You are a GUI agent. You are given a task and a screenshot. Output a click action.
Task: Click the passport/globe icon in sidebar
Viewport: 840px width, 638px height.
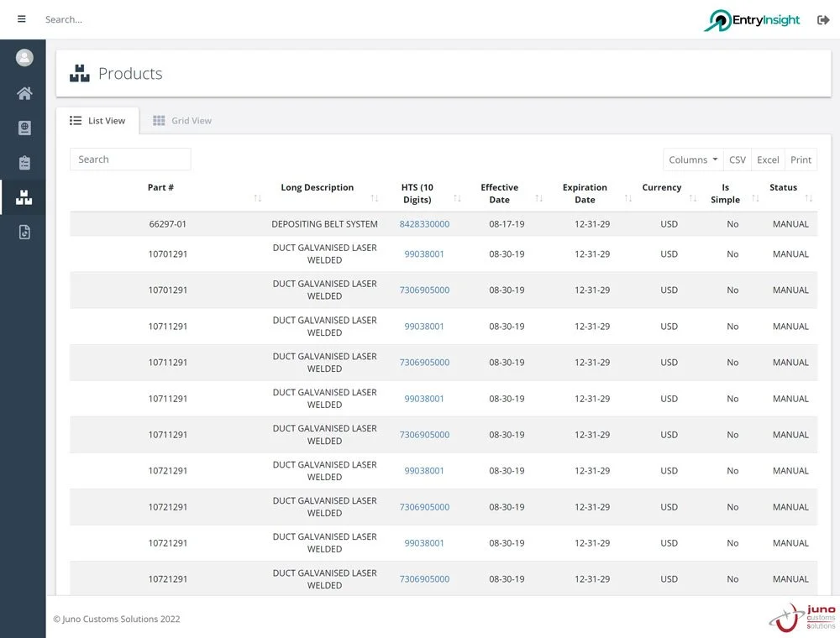click(23, 128)
